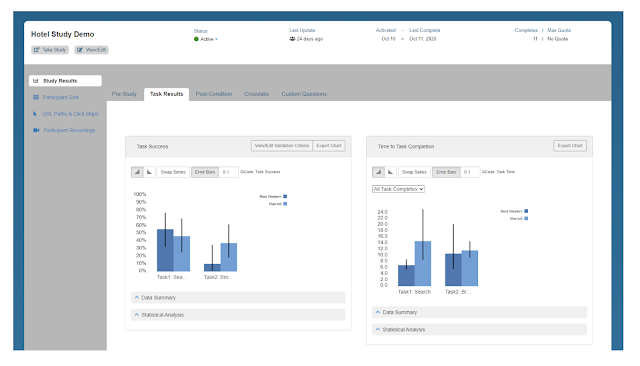640x366 pixels.
Task: Click Best Western swatch in Task Time legend
Action: point(526,211)
